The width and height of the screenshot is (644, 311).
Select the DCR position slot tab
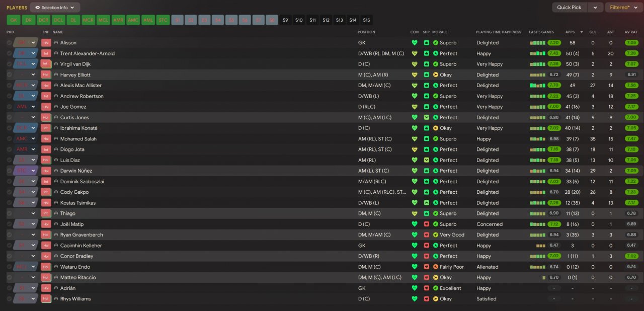pyautogui.click(x=43, y=20)
